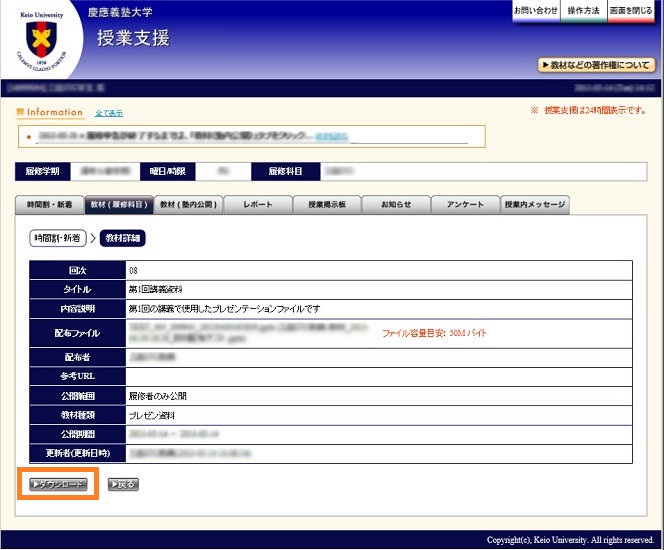Open the お知らせ tab
The height and width of the screenshot is (550, 664).
[x=395, y=205]
